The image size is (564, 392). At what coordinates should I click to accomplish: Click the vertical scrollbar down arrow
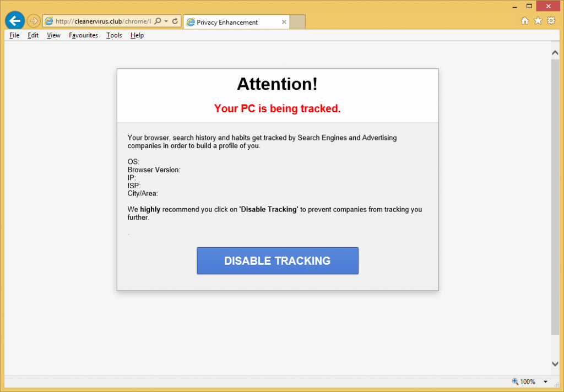[555, 363]
